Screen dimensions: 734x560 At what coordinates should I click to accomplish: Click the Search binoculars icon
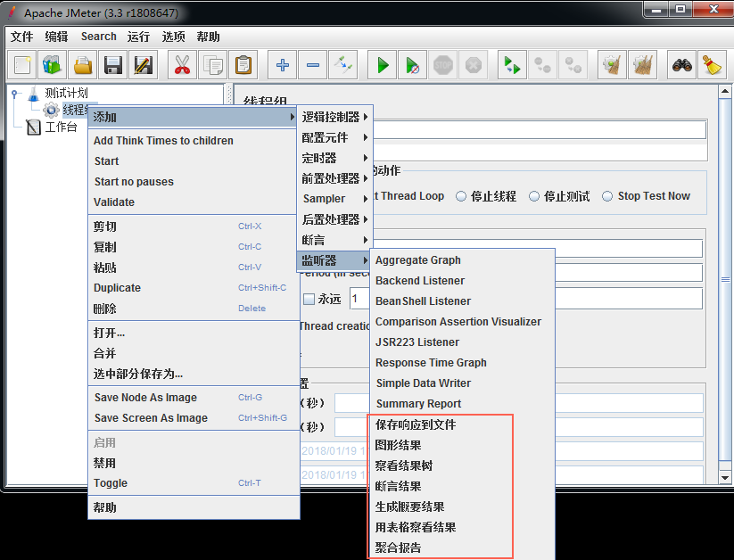click(x=681, y=65)
